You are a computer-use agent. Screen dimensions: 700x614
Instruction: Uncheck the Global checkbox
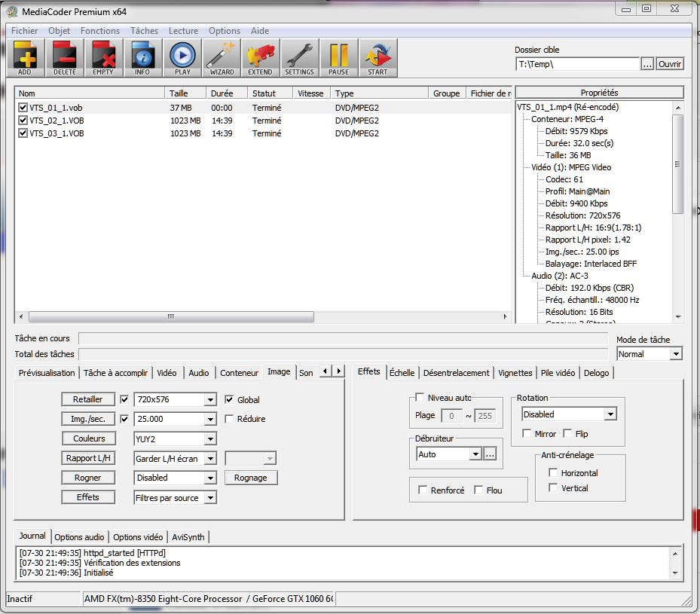click(x=229, y=399)
